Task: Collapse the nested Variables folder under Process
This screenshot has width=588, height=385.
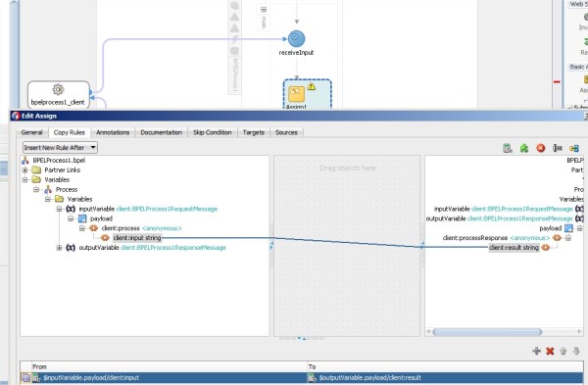Action: coord(48,200)
